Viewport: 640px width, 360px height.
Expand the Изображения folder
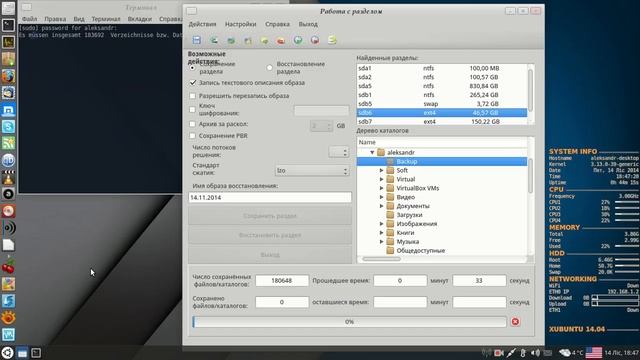382,224
